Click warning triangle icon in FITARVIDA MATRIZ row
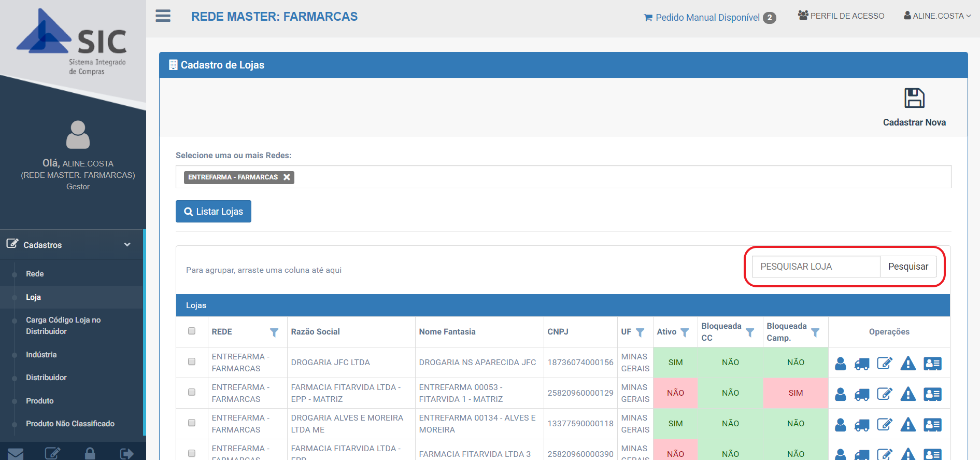Image resolution: width=980 pixels, height=460 pixels. tap(907, 394)
